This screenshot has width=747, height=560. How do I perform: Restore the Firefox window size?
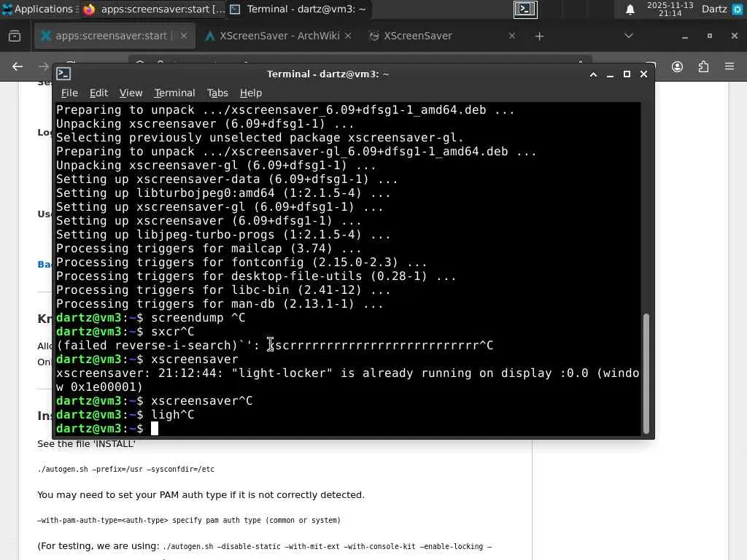coord(709,36)
